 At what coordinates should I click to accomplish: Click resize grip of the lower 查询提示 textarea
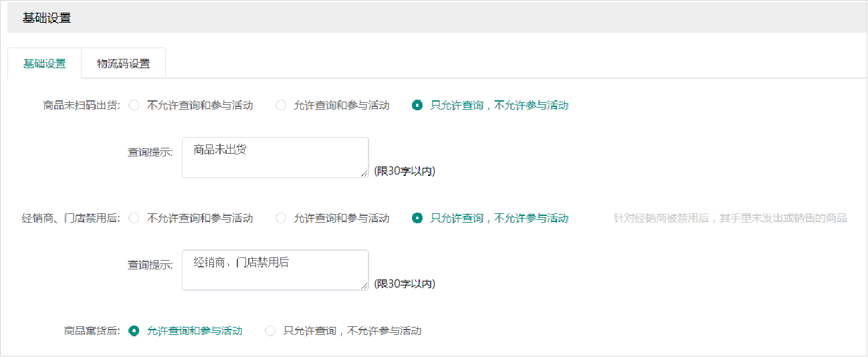(x=364, y=286)
